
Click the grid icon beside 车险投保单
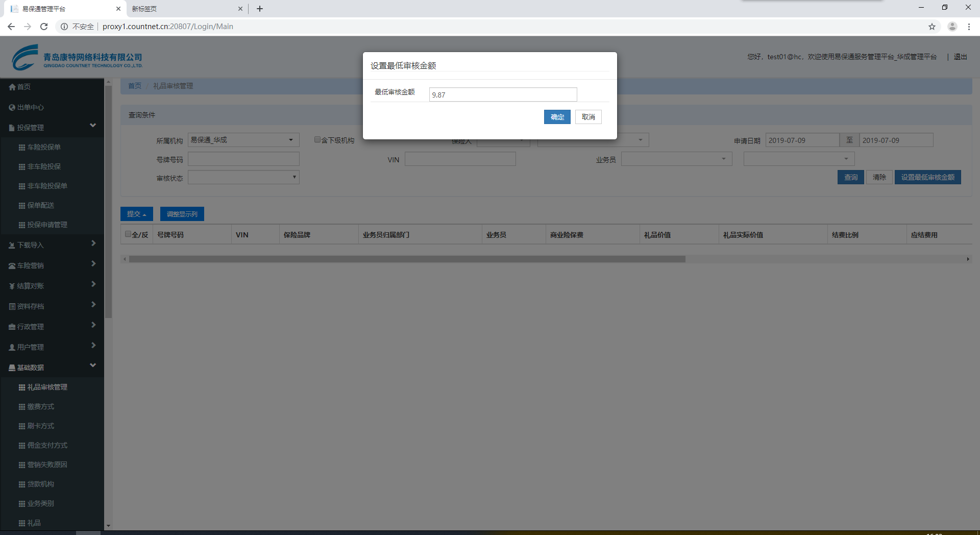pyautogui.click(x=22, y=148)
